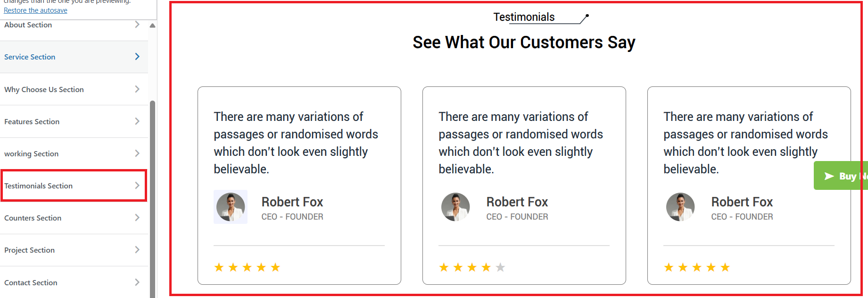
Task: Select the Testimonials Section item
Action: [x=39, y=186]
